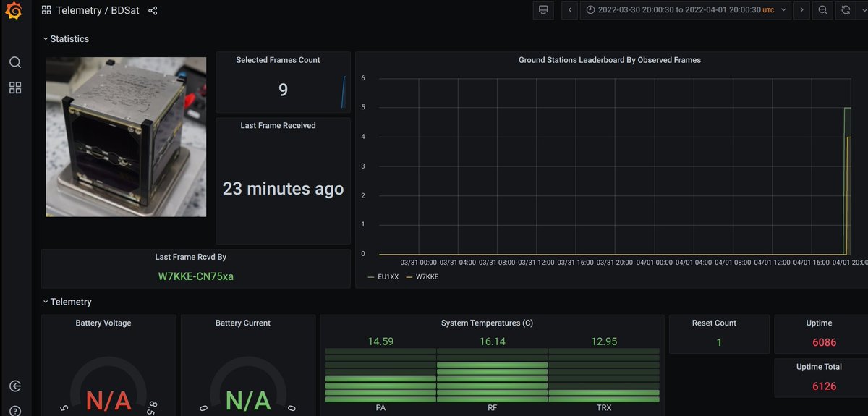This screenshot has height=416, width=868.
Task: Click the '23 minutes ago' value
Action: [x=284, y=189]
